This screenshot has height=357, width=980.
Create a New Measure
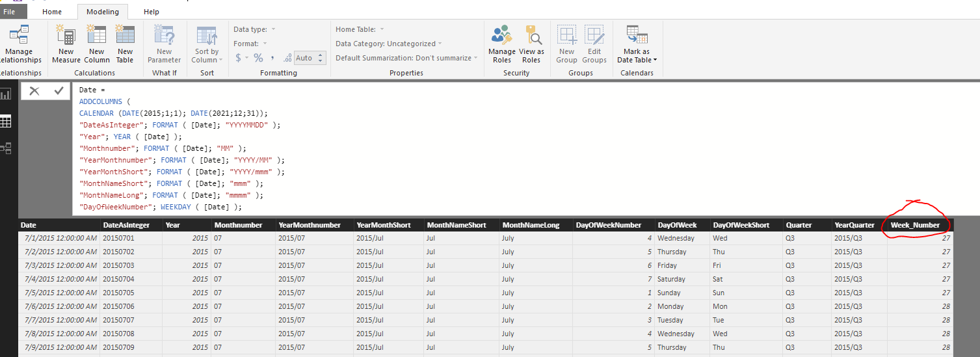click(x=66, y=44)
